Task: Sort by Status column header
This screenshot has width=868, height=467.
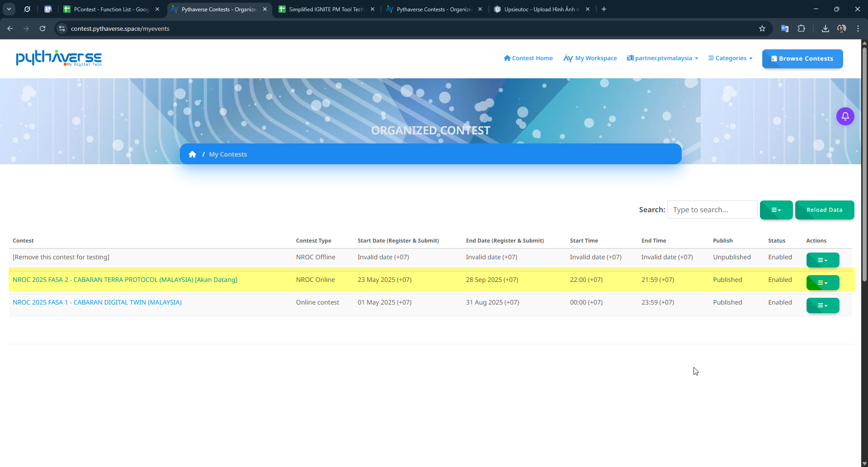Action: point(777,241)
